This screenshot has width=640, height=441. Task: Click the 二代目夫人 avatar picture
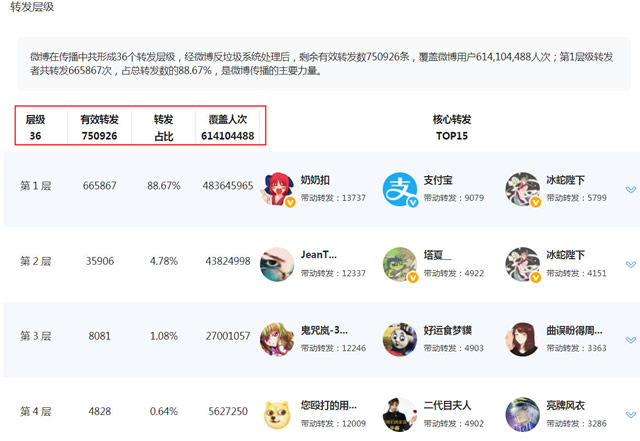click(x=400, y=414)
